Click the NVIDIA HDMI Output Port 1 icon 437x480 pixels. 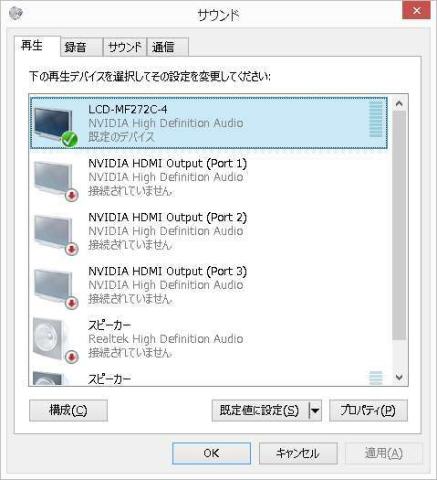(x=55, y=180)
